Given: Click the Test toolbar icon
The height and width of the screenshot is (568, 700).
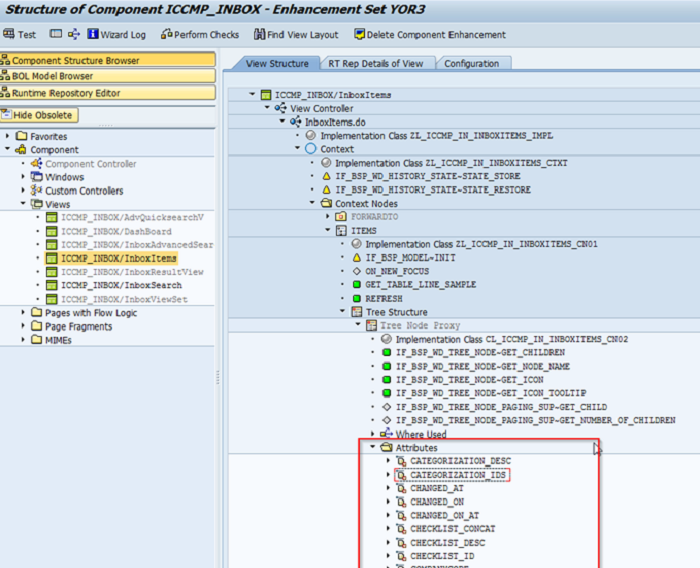Looking at the screenshot, I should click(8, 34).
